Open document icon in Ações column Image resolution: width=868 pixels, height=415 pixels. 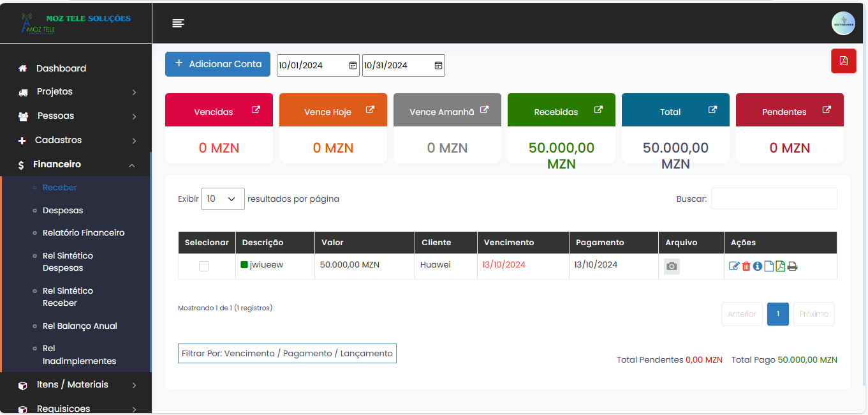(769, 266)
